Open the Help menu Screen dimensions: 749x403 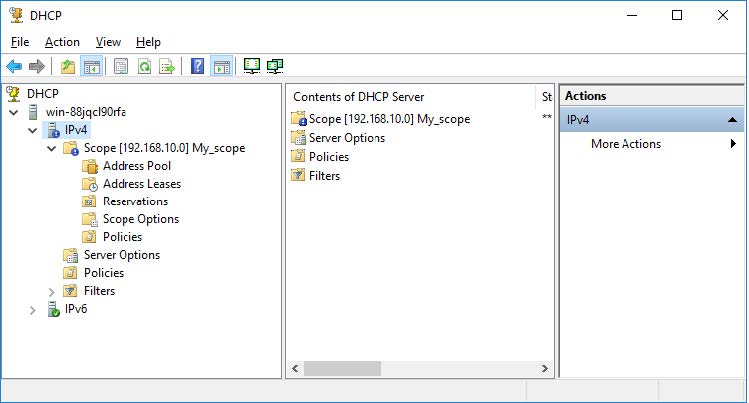(148, 42)
